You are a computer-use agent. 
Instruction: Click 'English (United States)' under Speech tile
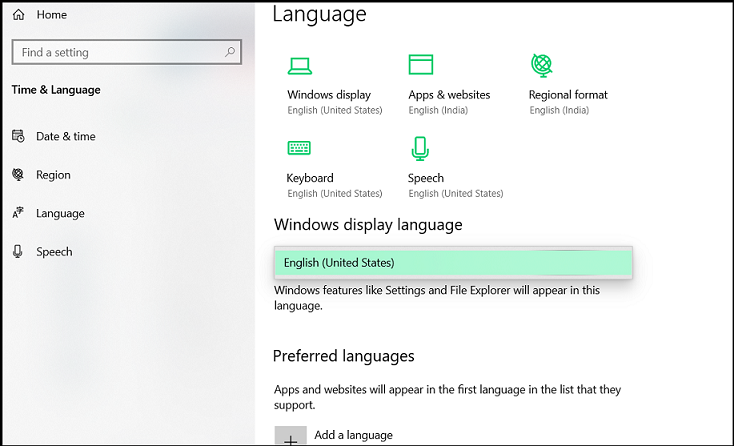[455, 193]
